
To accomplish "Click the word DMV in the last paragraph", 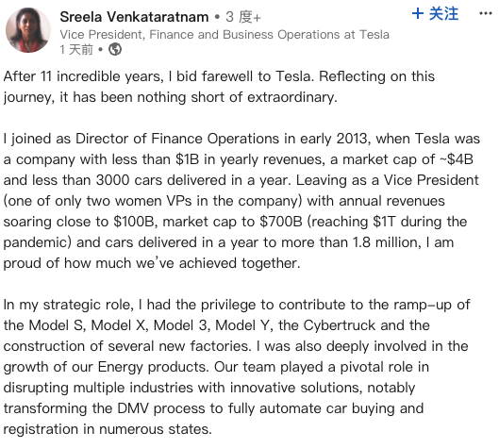I will click(x=133, y=408).
